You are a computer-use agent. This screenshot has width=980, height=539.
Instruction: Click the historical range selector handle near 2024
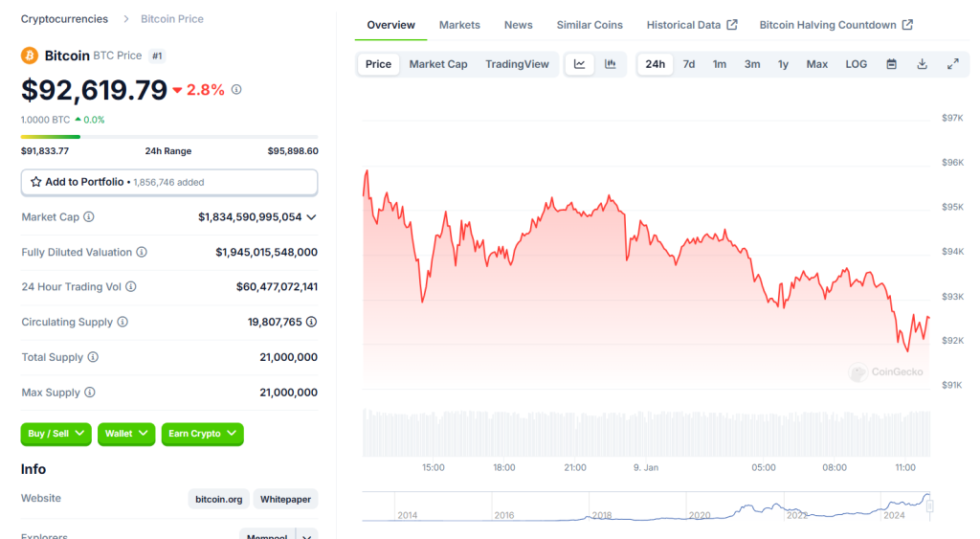929,505
